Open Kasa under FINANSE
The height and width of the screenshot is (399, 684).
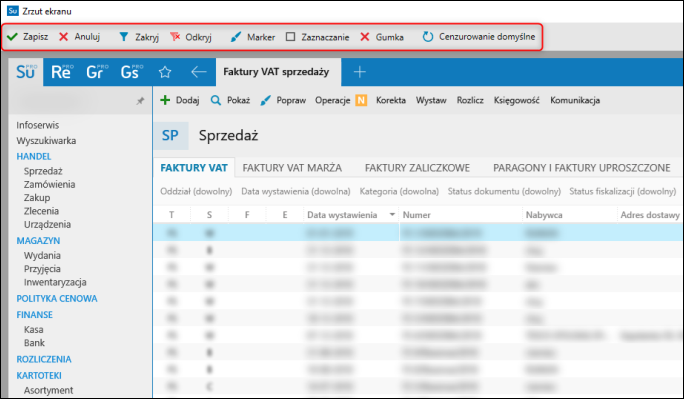click(34, 330)
